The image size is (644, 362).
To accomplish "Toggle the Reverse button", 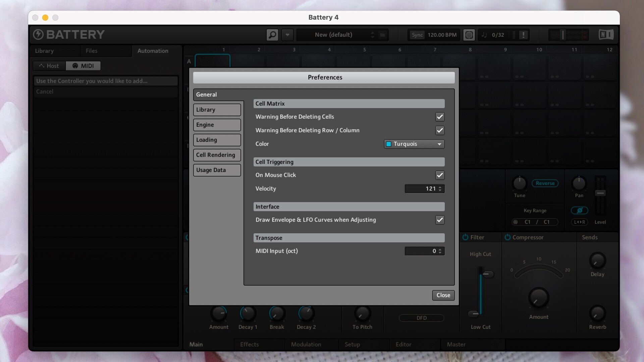I will [x=545, y=183].
